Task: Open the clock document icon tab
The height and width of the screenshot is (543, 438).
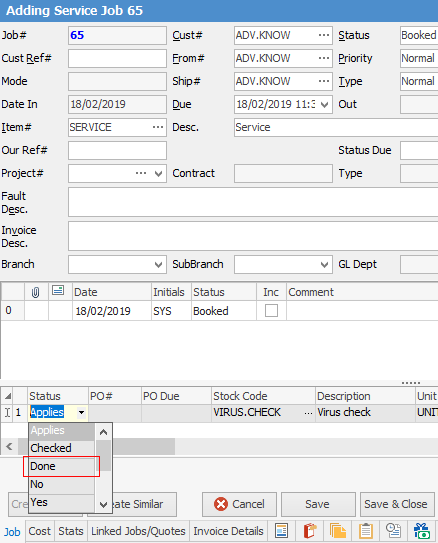Action: point(393,531)
